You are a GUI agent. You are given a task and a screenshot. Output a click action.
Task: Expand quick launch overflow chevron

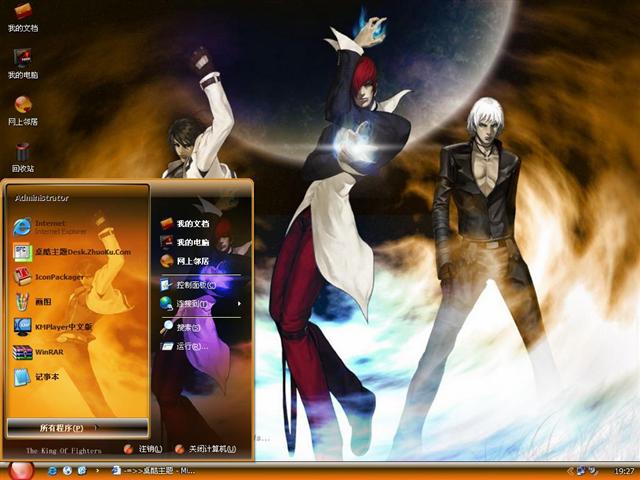(97, 471)
